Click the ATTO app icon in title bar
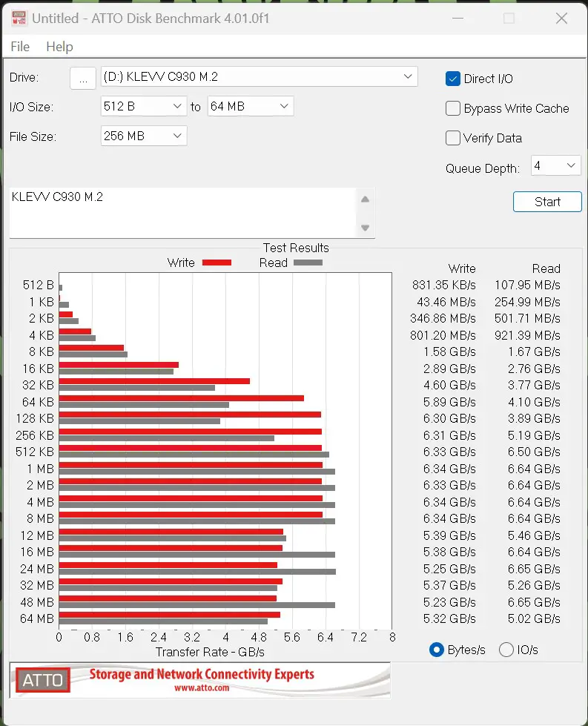The width and height of the screenshot is (588, 726). point(19,18)
